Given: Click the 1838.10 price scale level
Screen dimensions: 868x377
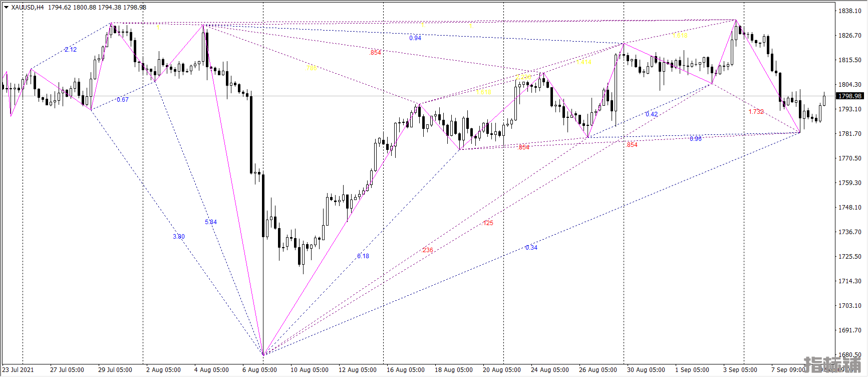Looking at the screenshot, I should click(850, 11).
